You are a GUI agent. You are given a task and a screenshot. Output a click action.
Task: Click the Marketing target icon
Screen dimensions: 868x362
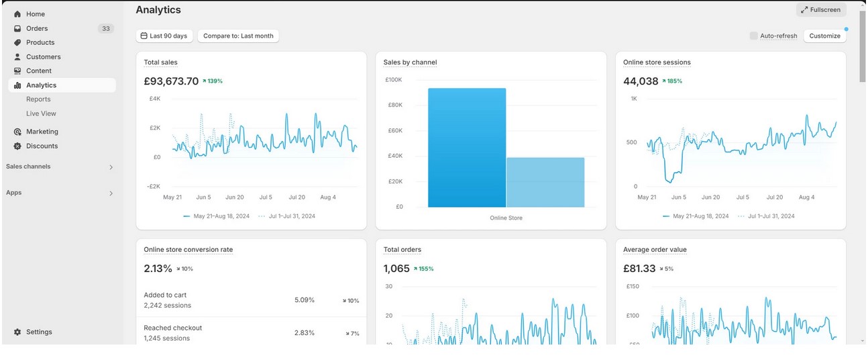(x=17, y=132)
